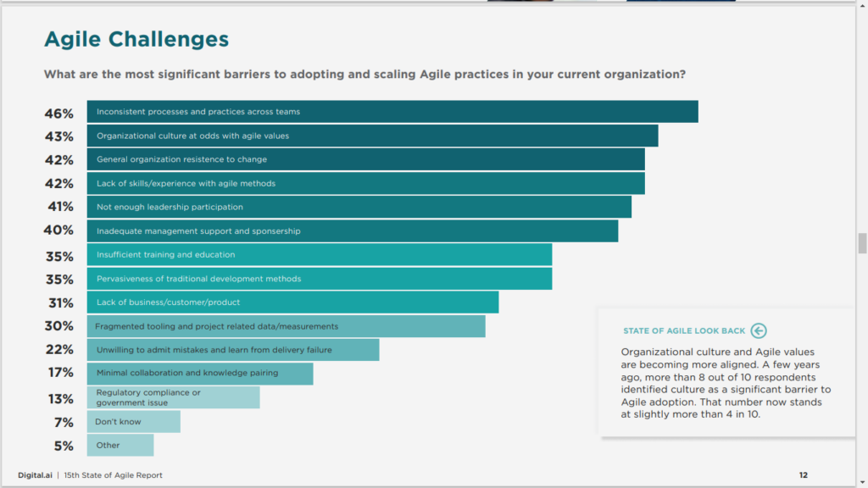Select the Lack of business/customer/product bar
This screenshot has height=488, width=868.
292,302
